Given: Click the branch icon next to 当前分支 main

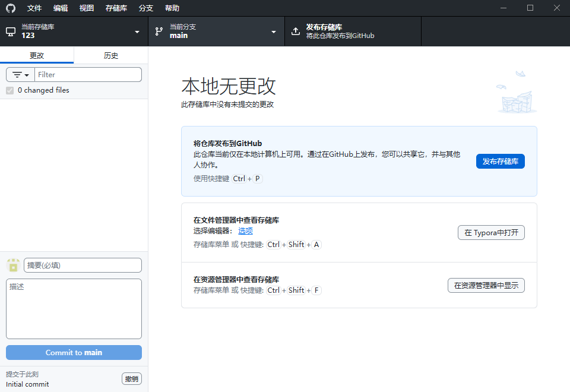Looking at the screenshot, I should (159, 31).
